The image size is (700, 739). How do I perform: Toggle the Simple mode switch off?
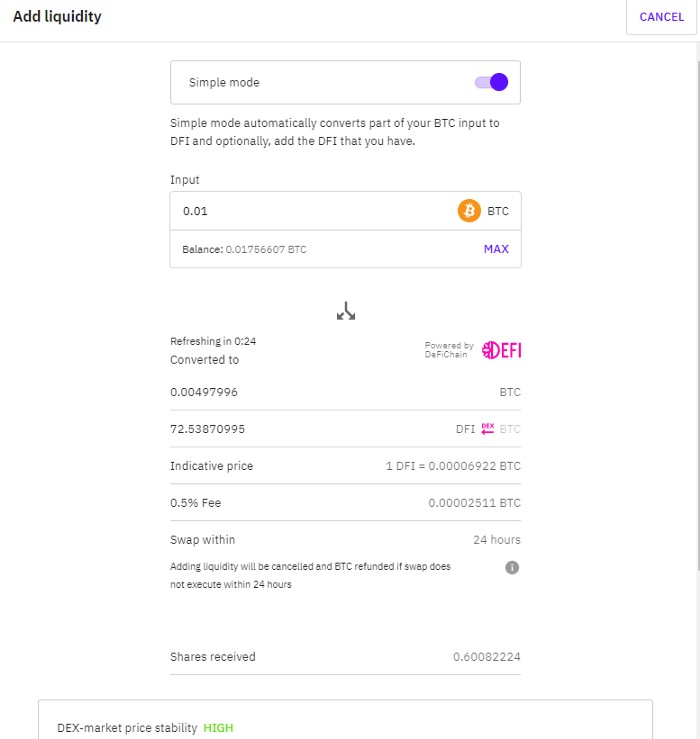[x=491, y=82]
